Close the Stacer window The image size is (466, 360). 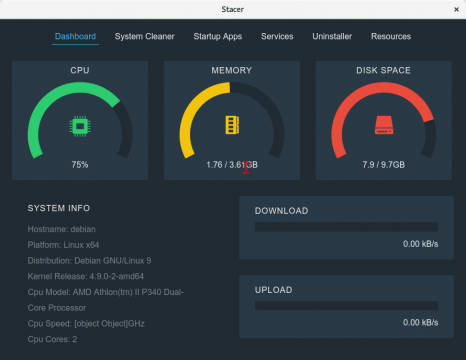tap(456, 9)
